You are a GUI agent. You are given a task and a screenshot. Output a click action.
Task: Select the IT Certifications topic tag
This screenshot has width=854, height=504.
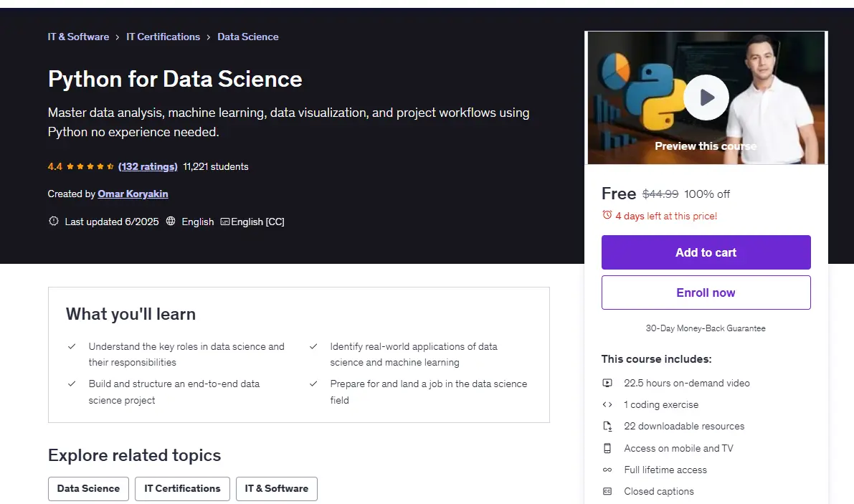tap(182, 489)
